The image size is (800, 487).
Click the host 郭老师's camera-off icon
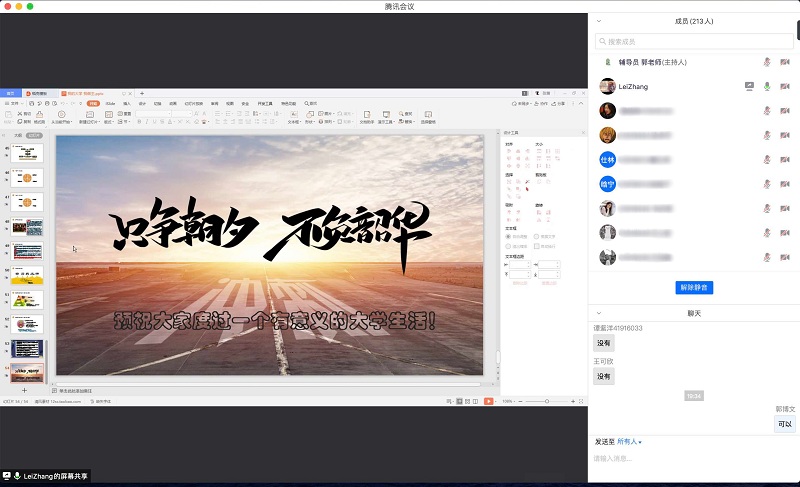click(784, 62)
